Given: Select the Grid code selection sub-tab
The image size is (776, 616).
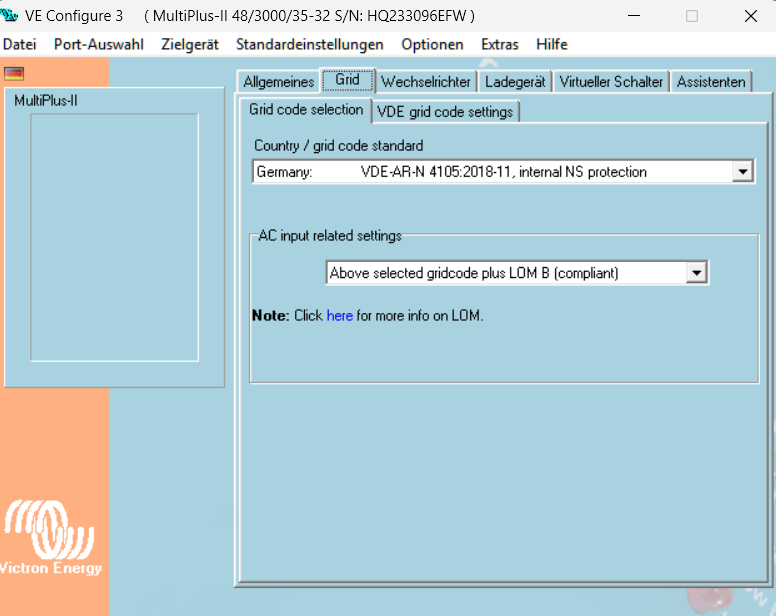Looking at the screenshot, I should point(306,109).
